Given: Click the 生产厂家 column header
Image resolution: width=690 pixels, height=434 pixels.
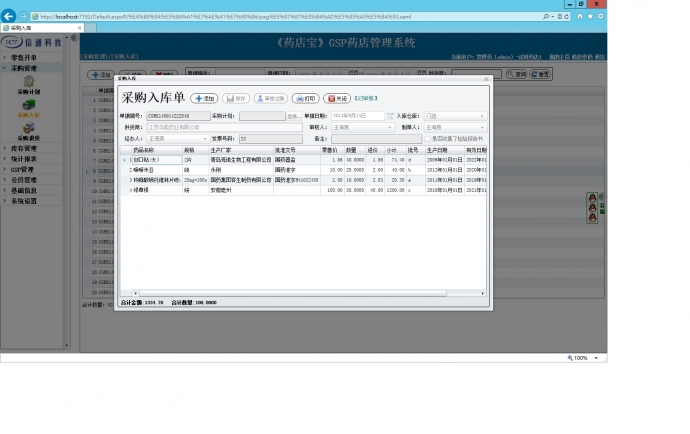Looking at the screenshot, I should pyautogui.click(x=241, y=150).
